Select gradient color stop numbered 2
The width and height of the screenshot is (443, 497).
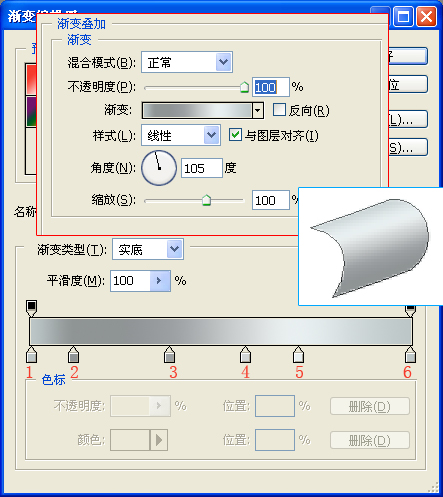tap(73, 355)
